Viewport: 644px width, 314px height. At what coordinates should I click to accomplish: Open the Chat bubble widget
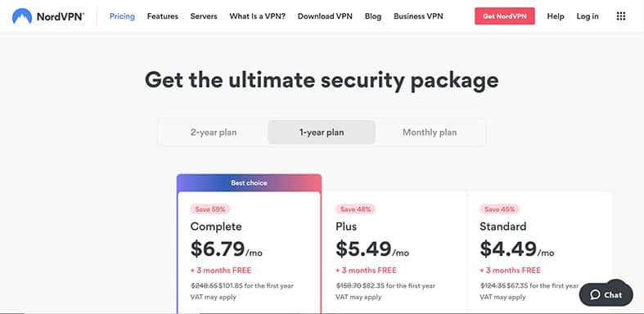tap(606, 294)
